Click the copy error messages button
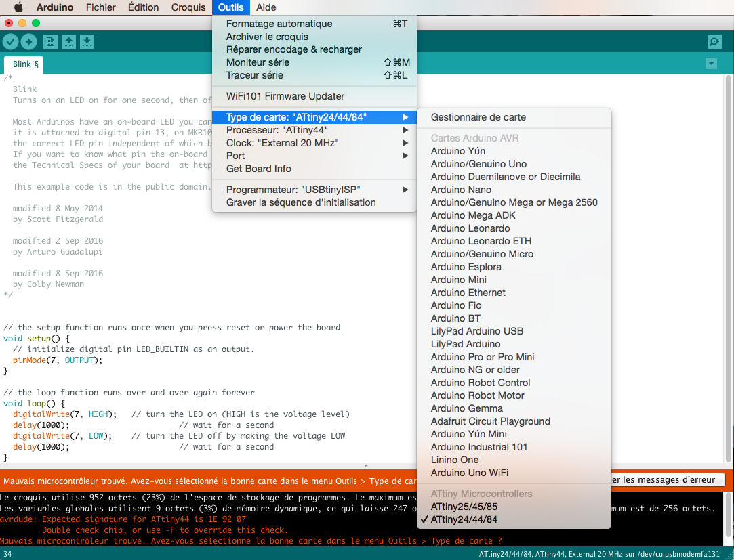The image size is (734, 560). pos(668,480)
